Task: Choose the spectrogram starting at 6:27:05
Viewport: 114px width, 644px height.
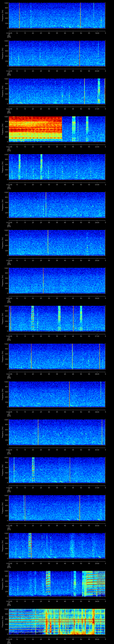Action: click(x=57, y=356)
